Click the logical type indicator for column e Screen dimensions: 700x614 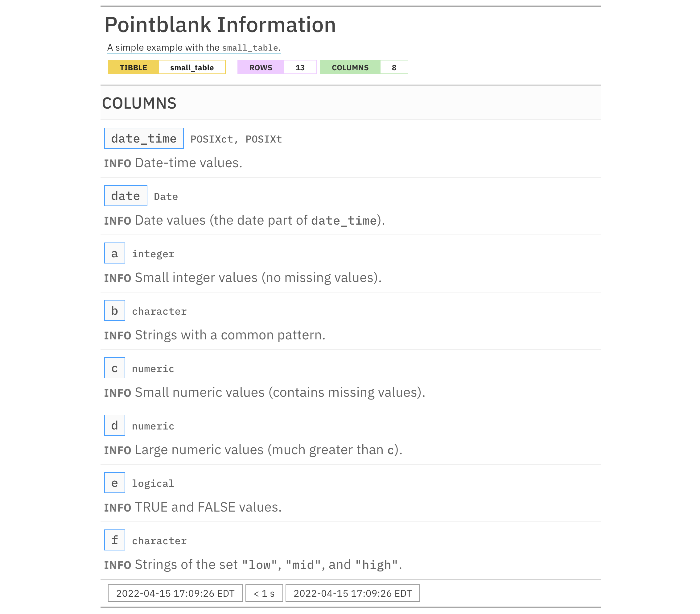[x=152, y=483]
